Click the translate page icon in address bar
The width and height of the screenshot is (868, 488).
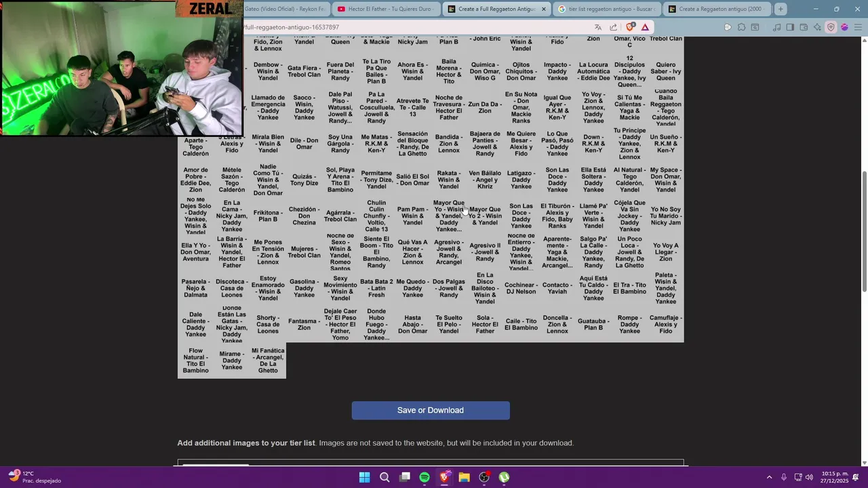(597, 27)
